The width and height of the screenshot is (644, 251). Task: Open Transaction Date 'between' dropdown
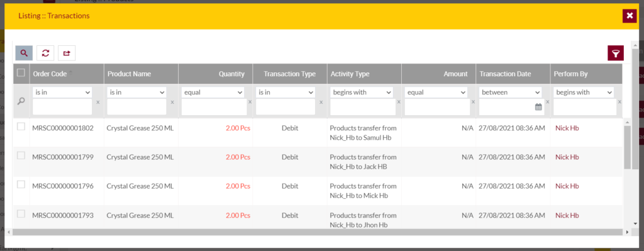click(510, 92)
